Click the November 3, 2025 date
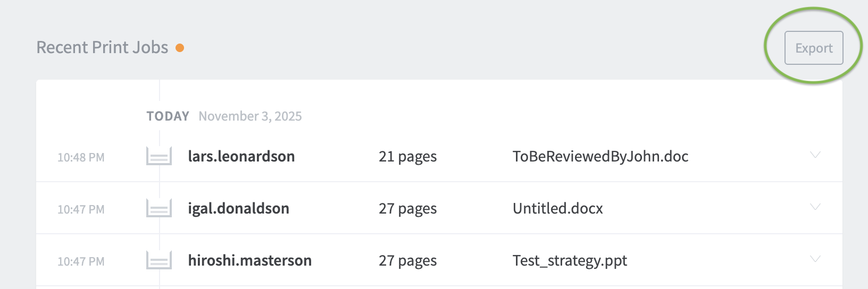The width and height of the screenshot is (868, 289). (250, 116)
